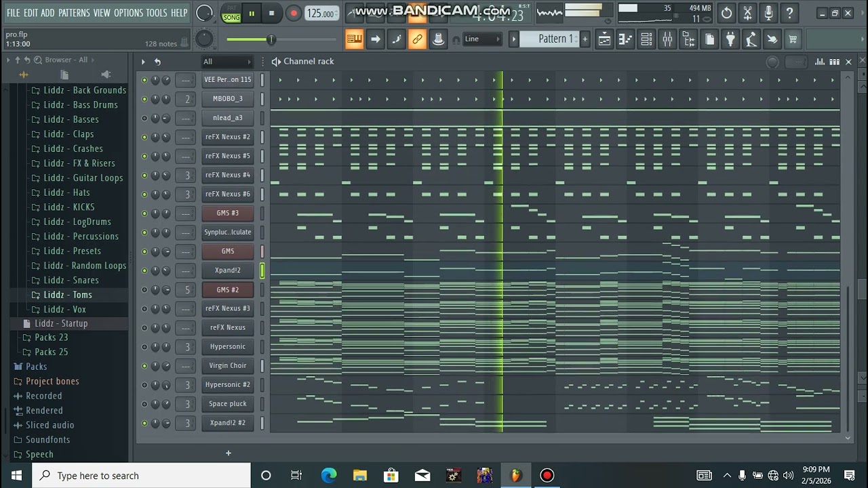Click the microphone recording icon

point(768,13)
